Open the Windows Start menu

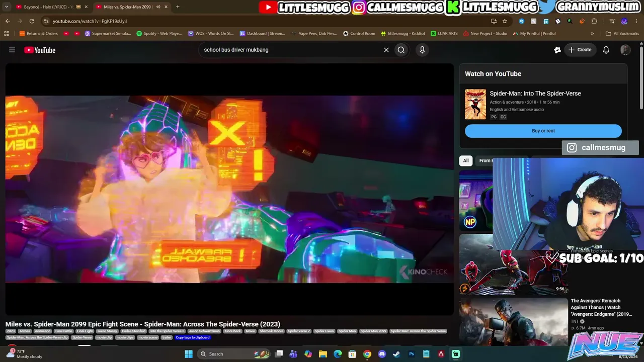pos(189,354)
